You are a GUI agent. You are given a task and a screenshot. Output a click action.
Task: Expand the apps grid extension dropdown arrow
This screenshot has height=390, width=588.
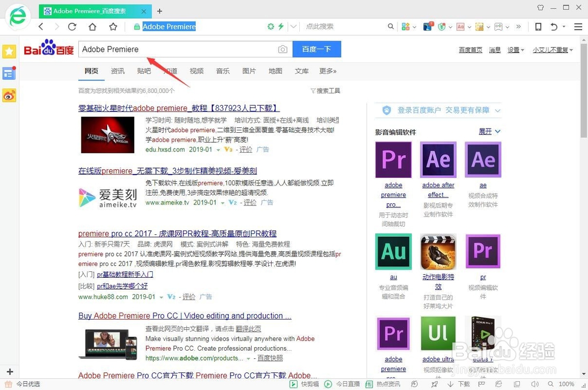[414, 27]
